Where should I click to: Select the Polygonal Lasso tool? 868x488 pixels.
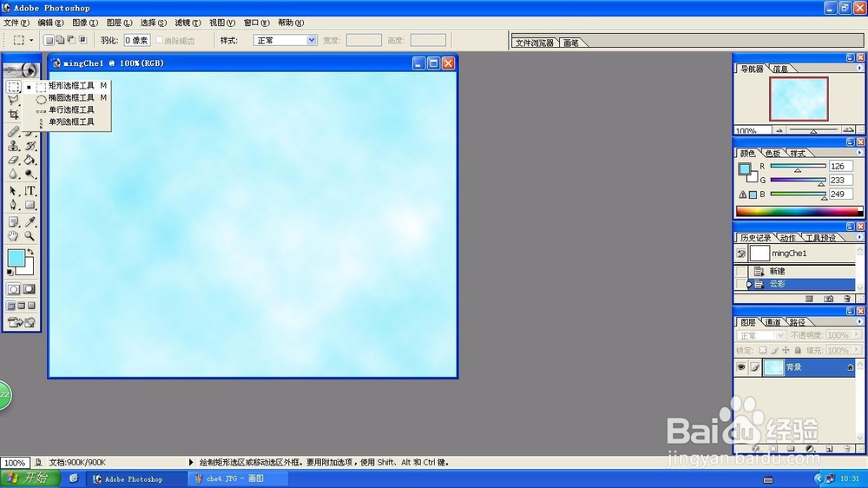(x=13, y=100)
